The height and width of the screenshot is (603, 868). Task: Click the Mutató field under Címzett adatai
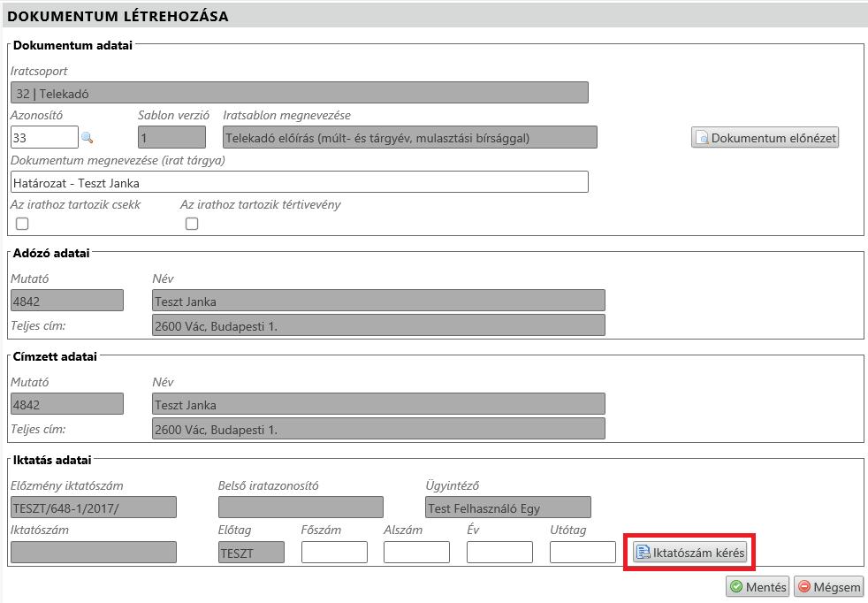point(67,404)
